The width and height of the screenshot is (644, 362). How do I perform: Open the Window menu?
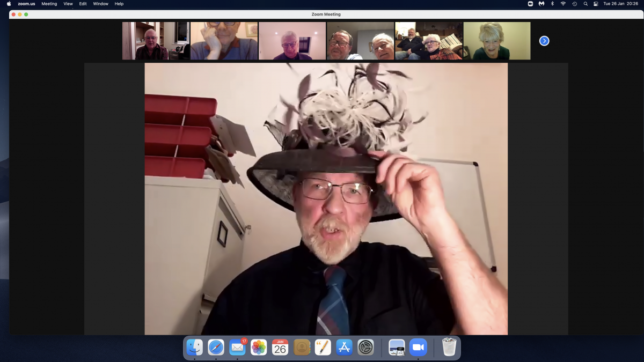[x=100, y=4]
